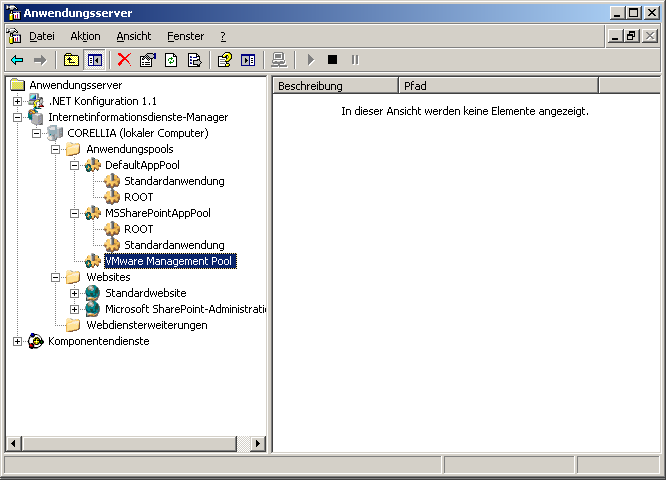
Task: Select Standardanwendung under MSSharePointAppPool
Action: (x=174, y=246)
